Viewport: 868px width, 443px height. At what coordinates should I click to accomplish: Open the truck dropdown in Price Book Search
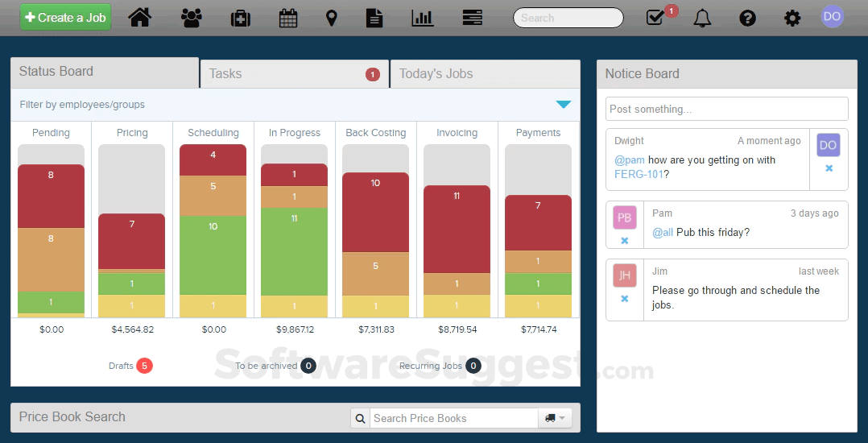(556, 418)
